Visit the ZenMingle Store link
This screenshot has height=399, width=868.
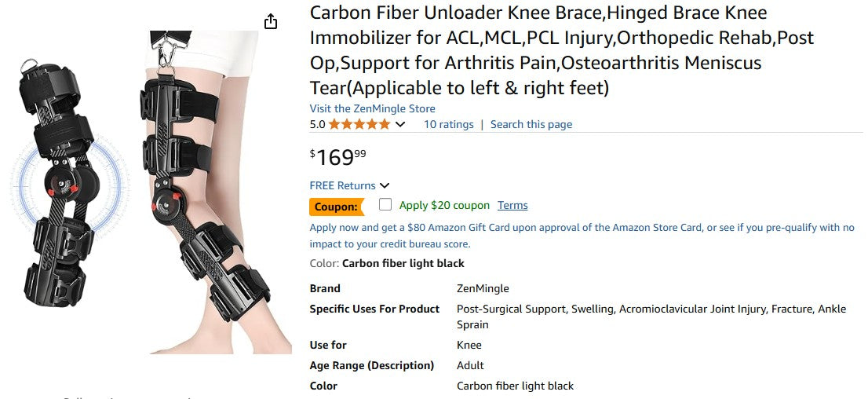pyautogui.click(x=372, y=108)
